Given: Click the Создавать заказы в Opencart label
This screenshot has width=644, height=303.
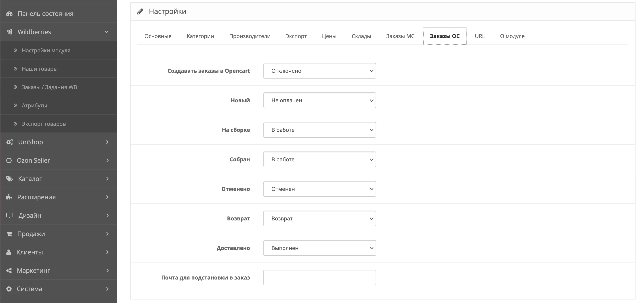Looking at the screenshot, I should pyautogui.click(x=208, y=71).
